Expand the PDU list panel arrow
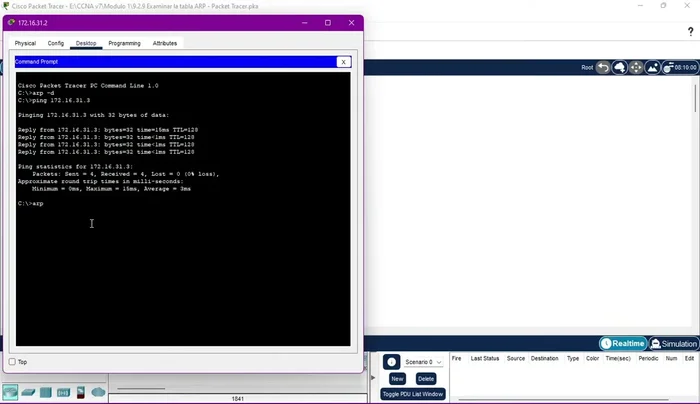 (374, 377)
